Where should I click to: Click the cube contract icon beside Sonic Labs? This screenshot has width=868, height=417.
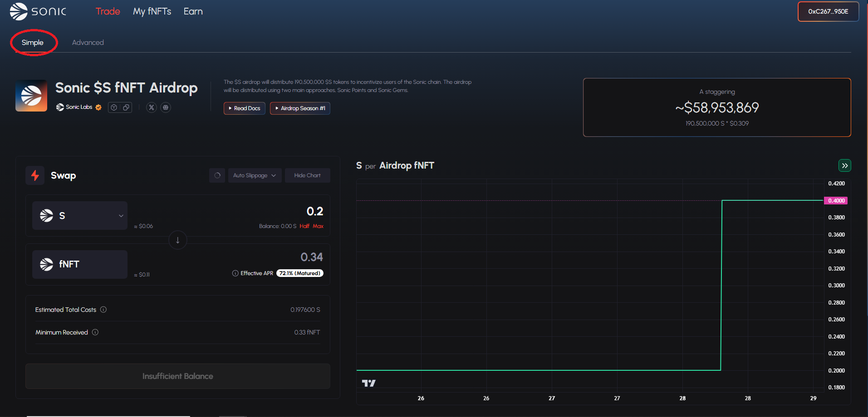(114, 107)
